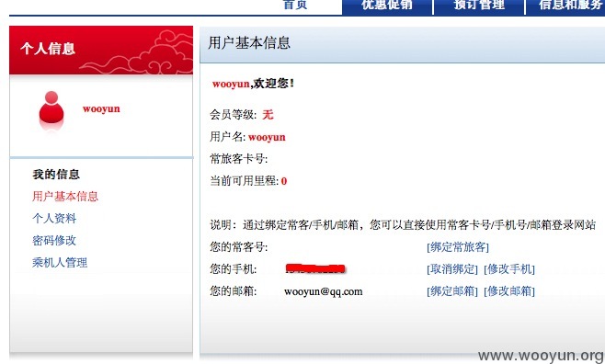Click the 您的常客号 label
Viewport: 605px width, 364px height.
pyautogui.click(x=239, y=246)
